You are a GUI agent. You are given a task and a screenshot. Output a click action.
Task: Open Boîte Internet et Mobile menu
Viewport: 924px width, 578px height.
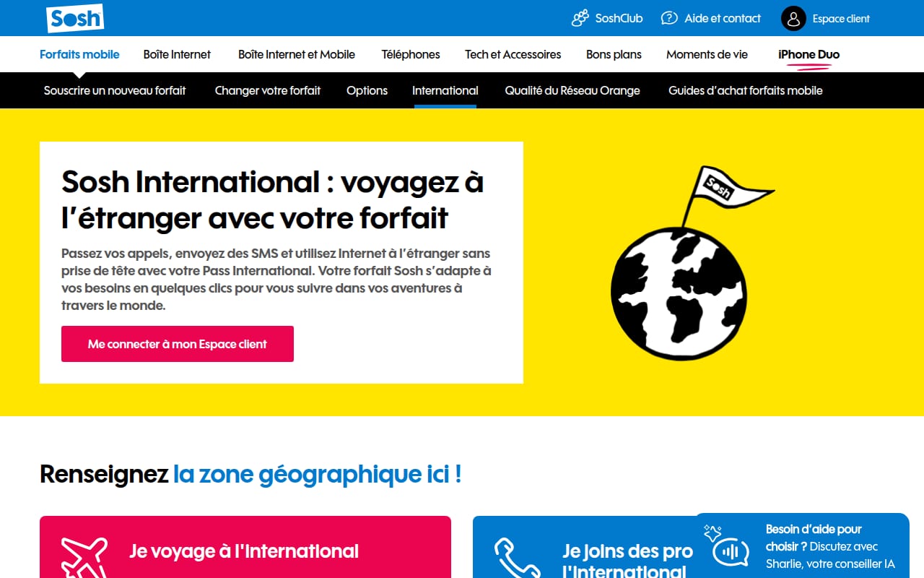(297, 54)
